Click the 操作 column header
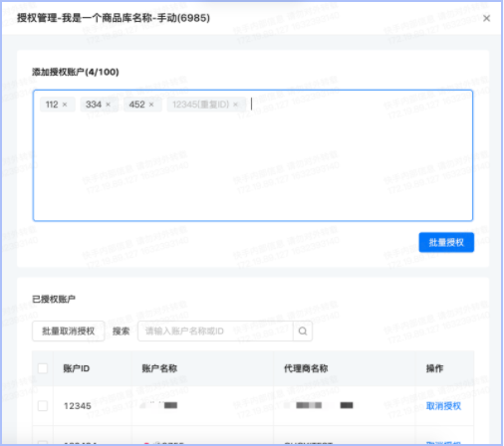The height and width of the screenshot is (446, 504). point(434,368)
